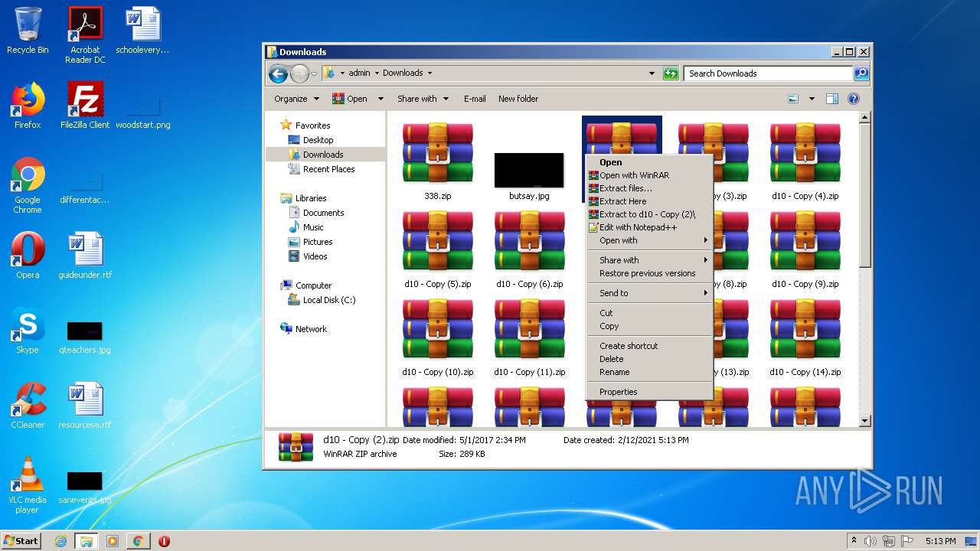Viewport: 980px width, 551px height.
Task: Select the d10 - Copy (11).zip archive
Action: tap(530, 337)
